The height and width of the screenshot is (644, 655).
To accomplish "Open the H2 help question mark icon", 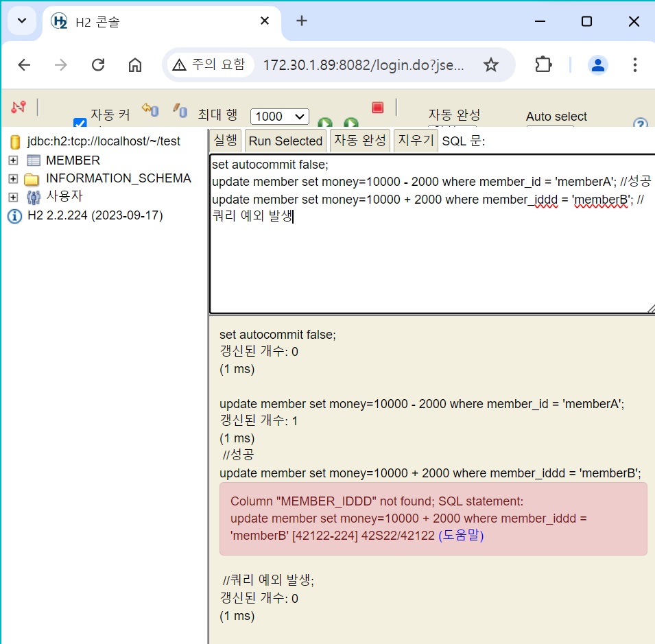I will point(641,123).
